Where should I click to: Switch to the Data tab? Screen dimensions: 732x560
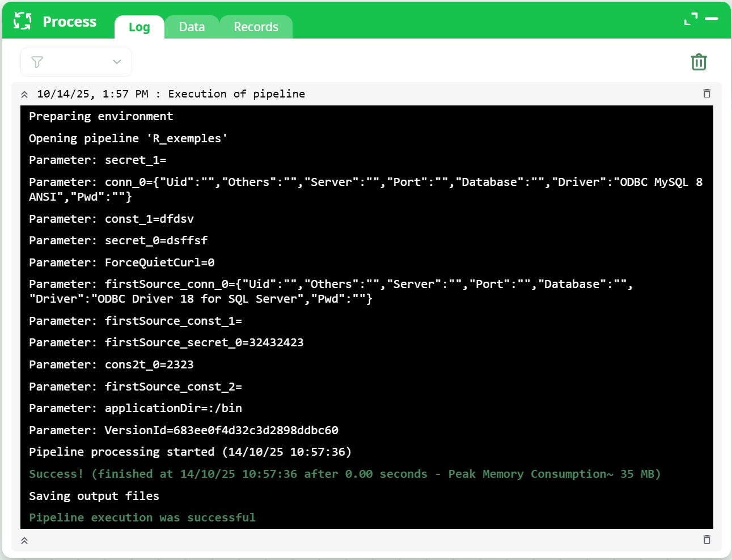pyautogui.click(x=192, y=26)
